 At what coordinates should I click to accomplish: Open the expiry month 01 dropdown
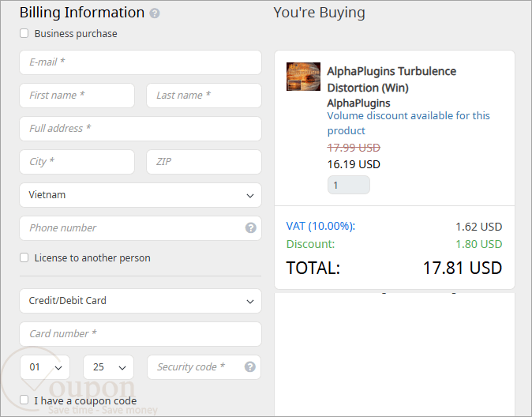45,367
